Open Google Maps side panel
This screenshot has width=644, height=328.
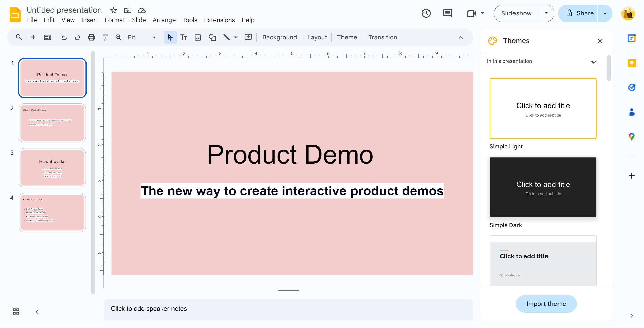coord(631,137)
